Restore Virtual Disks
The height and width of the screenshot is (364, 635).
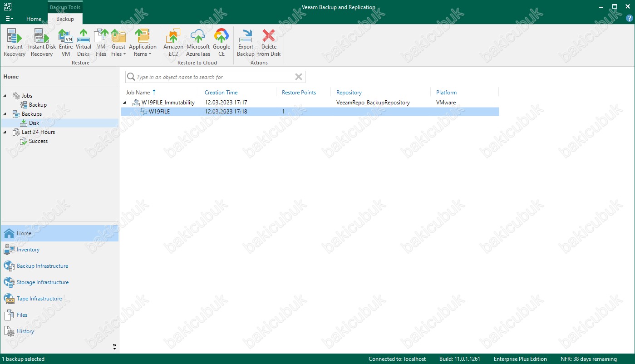point(84,43)
